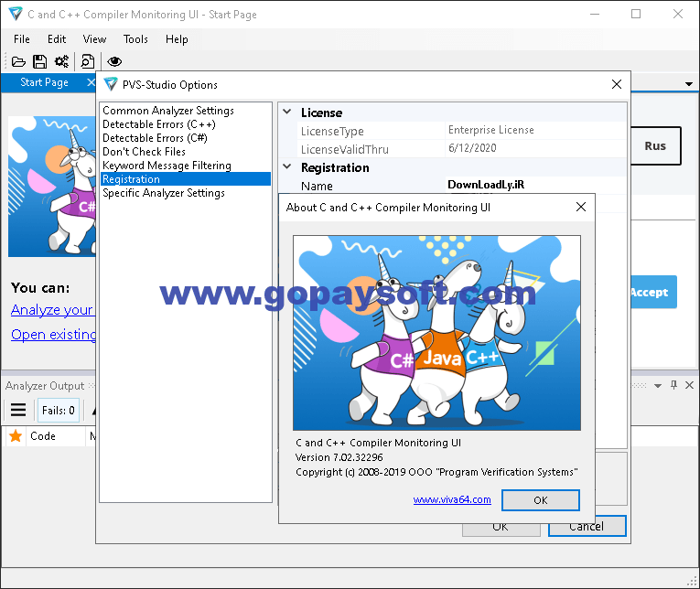Click the Open file toolbar icon
The image size is (700, 589).
tap(18, 61)
